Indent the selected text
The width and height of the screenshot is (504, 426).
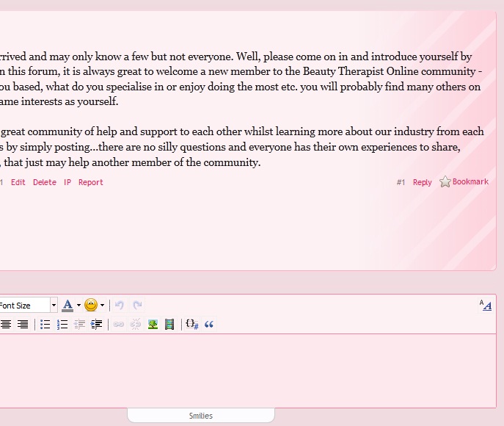[96, 325]
